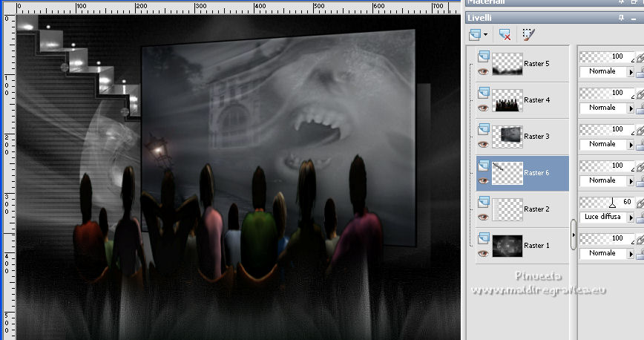Image resolution: width=644 pixels, height=340 pixels.
Task: Toggle the Raster 3 layer link icon
Action: coord(640,130)
